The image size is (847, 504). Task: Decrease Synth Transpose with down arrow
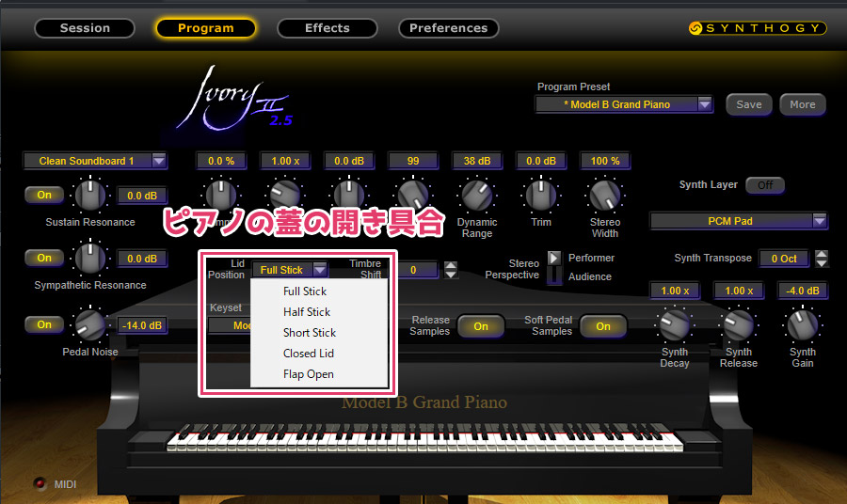click(x=821, y=262)
